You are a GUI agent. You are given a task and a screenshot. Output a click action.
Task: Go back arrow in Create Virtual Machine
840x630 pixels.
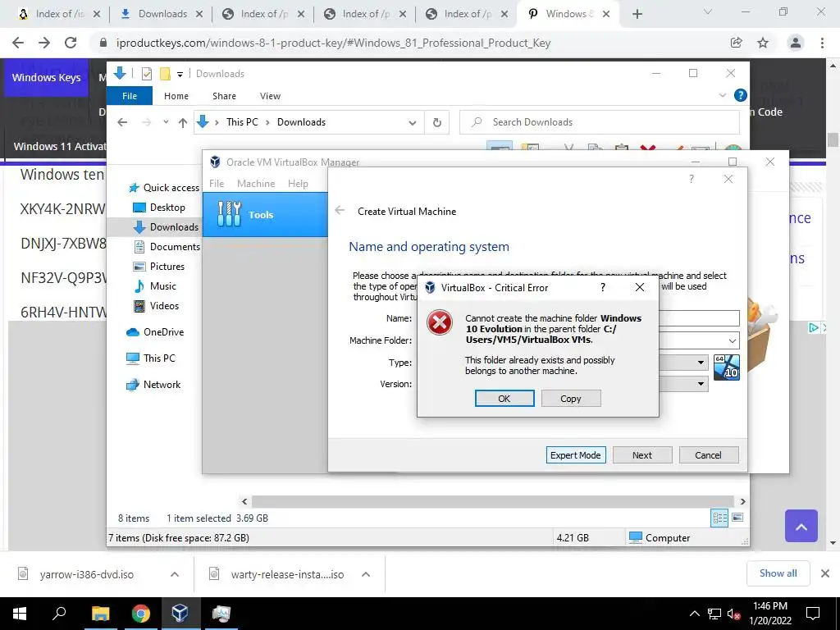340,211
